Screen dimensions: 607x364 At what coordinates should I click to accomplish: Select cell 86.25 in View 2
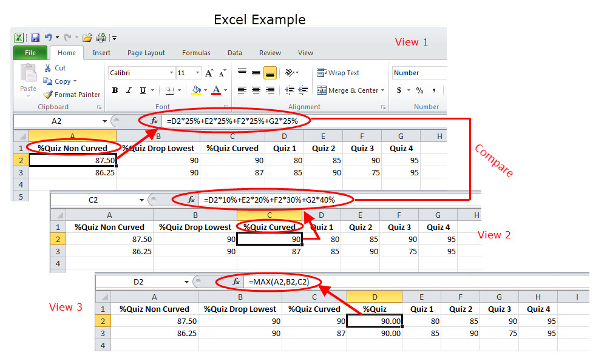[x=109, y=251]
